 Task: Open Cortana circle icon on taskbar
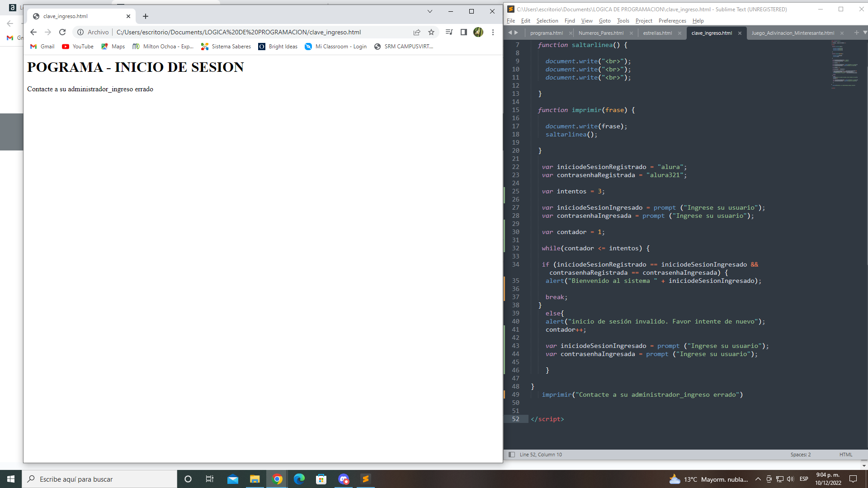coord(188,479)
